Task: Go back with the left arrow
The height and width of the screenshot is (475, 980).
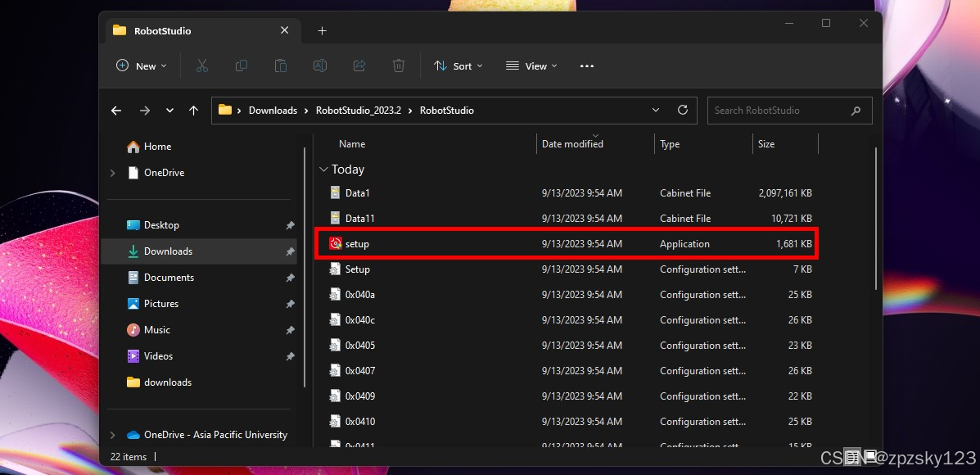Action: (116, 110)
